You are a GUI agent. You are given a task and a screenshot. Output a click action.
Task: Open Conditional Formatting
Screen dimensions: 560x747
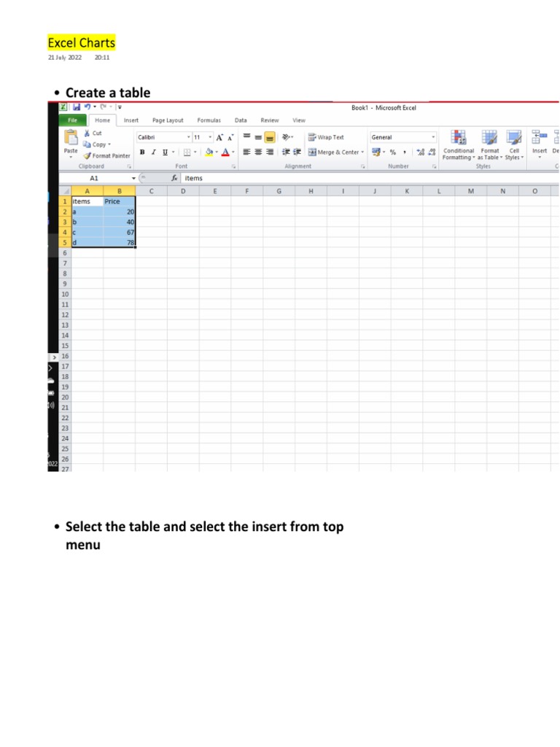tap(459, 145)
